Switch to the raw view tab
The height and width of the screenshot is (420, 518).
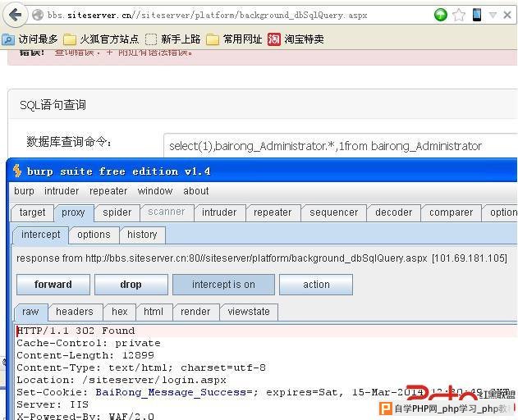[x=30, y=312]
